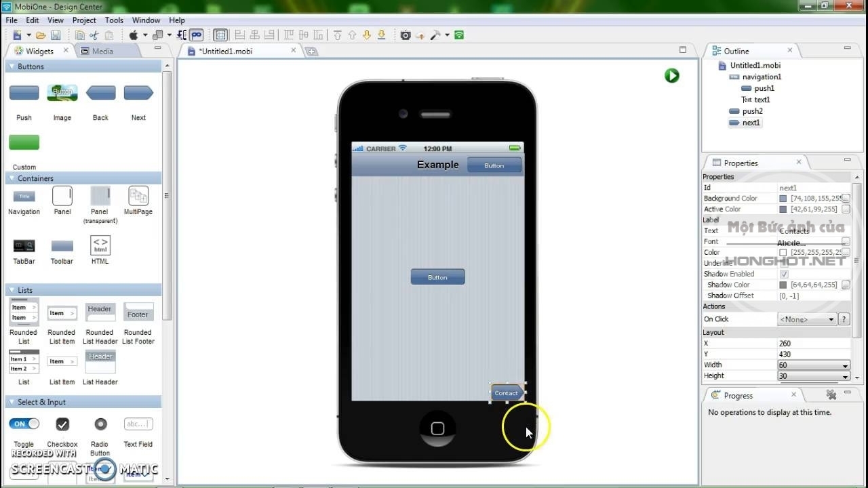Viewport: 868px width, 488px height.
Task: Choose the TabBar container widget
Action: [x=24, y=245]
